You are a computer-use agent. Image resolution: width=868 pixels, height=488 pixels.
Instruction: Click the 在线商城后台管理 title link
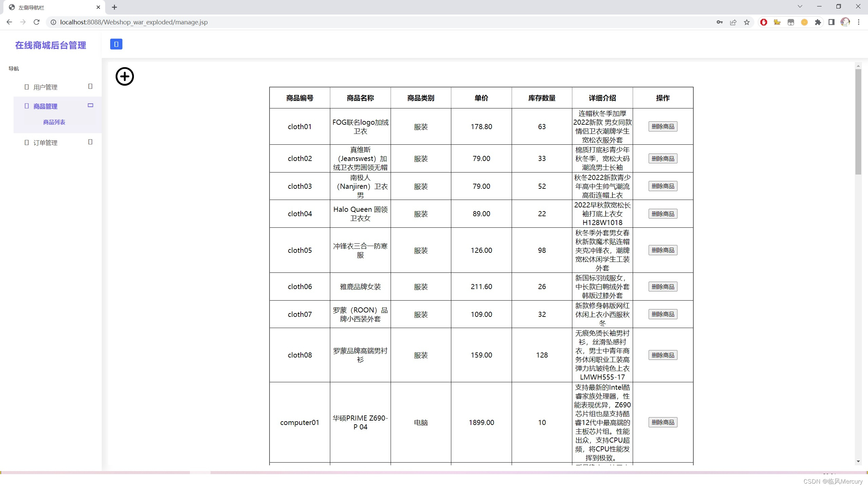coord(51,45)
